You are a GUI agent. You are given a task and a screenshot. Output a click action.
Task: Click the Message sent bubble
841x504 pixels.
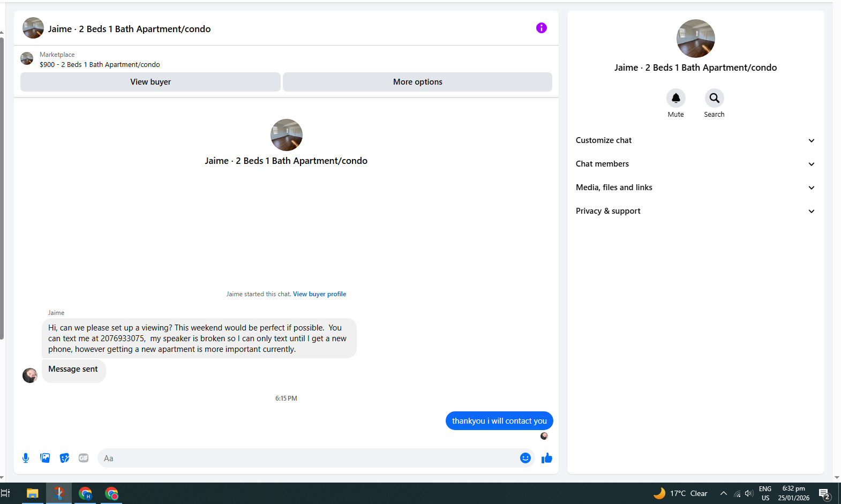[74, 371]
